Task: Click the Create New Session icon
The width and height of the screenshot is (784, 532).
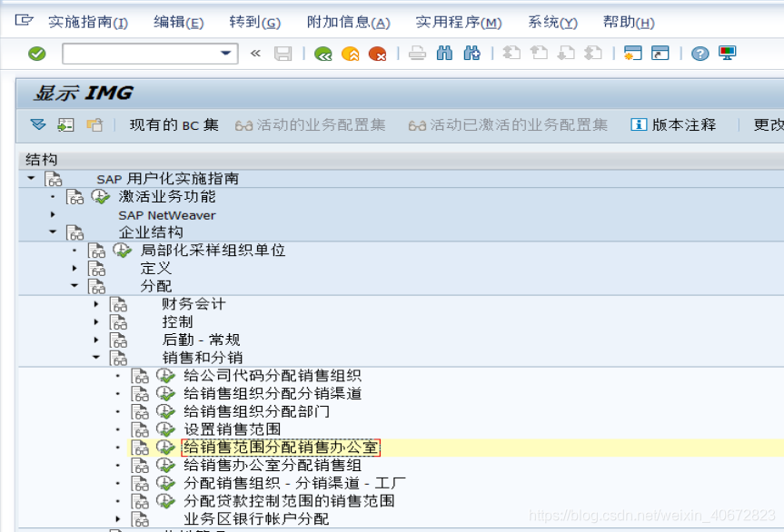Action: tap(633, 53)
